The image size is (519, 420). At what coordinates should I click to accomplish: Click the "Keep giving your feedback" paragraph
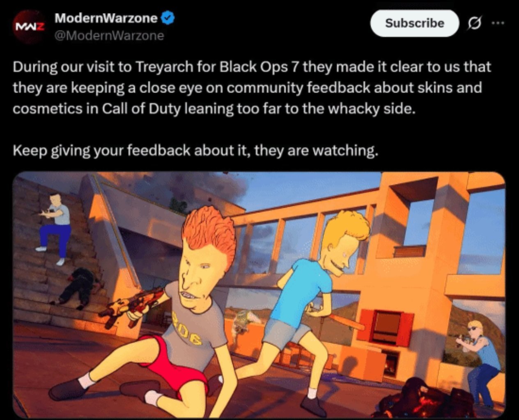pos(195,151)
